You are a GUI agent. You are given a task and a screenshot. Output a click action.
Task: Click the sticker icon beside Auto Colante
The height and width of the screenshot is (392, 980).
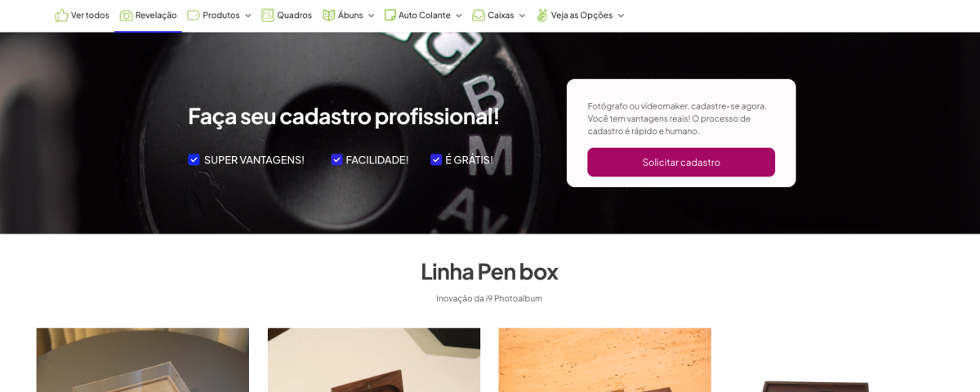coord(390,16)
